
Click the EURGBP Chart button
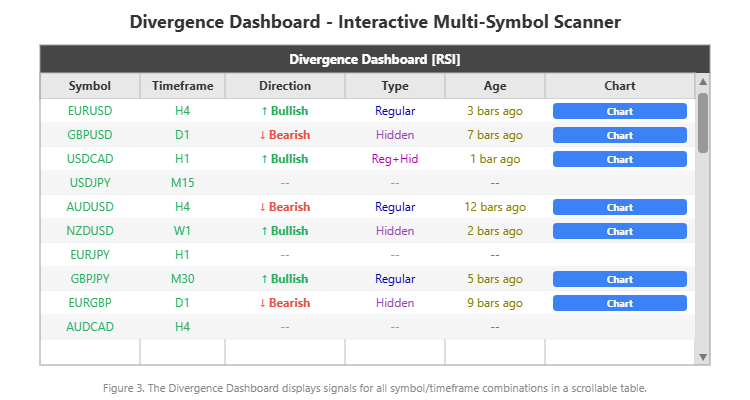(x=619, y=303)
